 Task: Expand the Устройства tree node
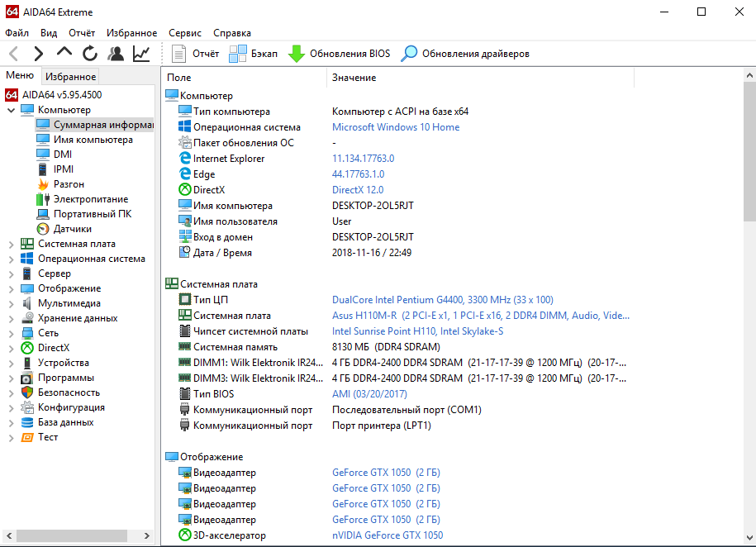[11, 364]
